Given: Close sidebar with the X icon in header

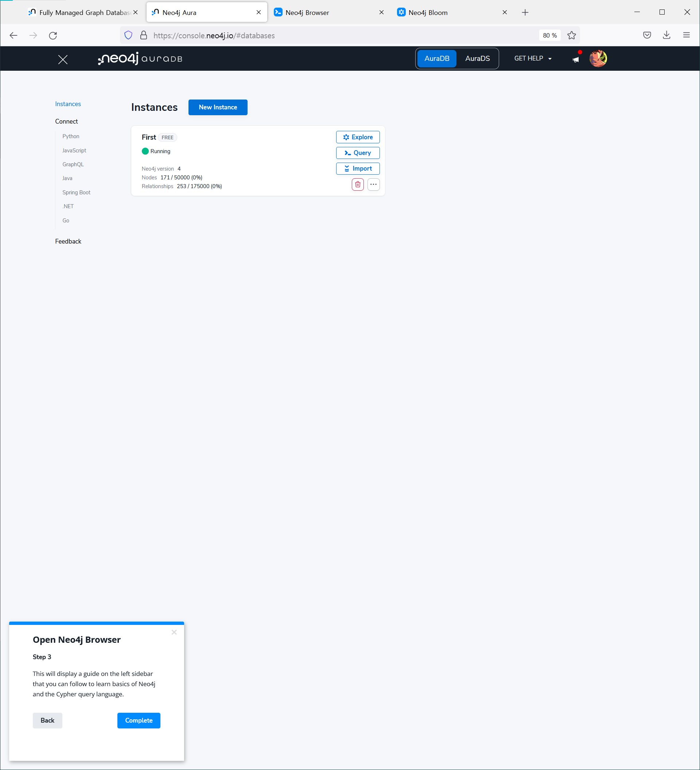Looking at the screenshot, I should tap(63, 59).
